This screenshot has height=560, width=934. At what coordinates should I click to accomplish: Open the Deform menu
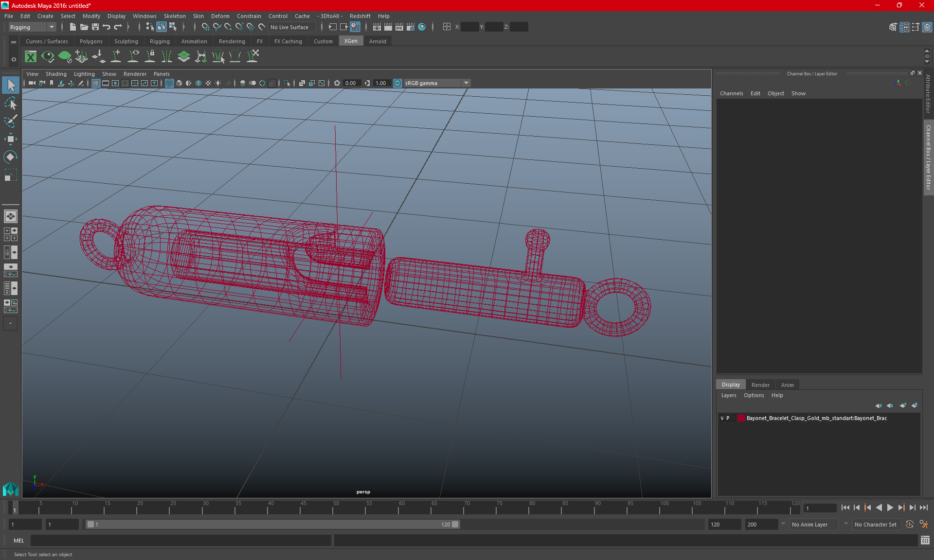tap(220, 16)
